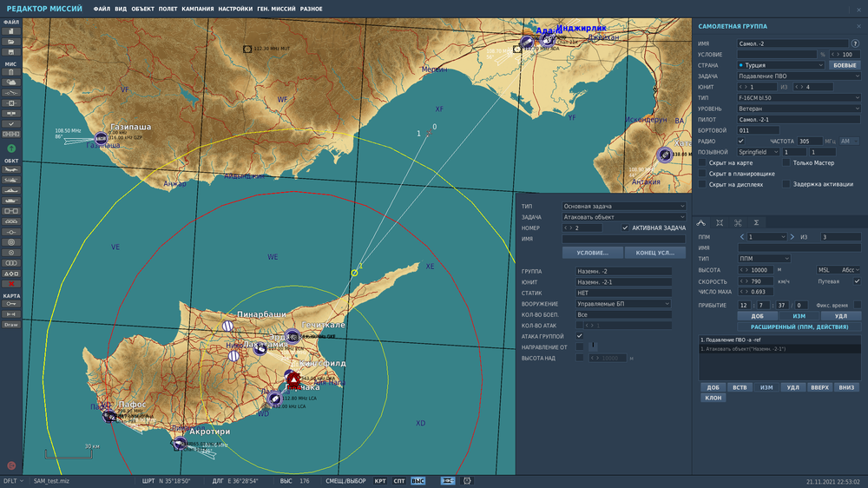Viewport: 868px width, 488px height.
Task: Open the payload tab icon in group panel
Action: pyautogui.click(x=720, y=222)
